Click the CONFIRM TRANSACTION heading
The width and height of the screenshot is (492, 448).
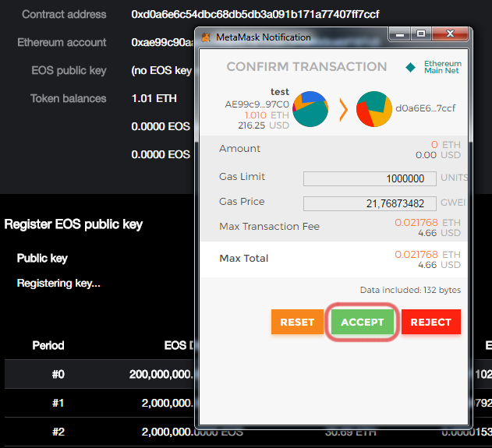306,66
